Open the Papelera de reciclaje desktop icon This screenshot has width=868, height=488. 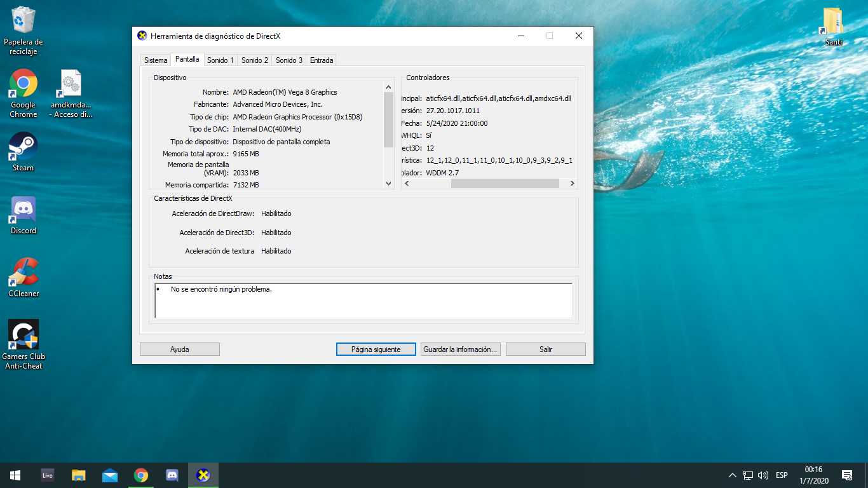coord(24,30)
